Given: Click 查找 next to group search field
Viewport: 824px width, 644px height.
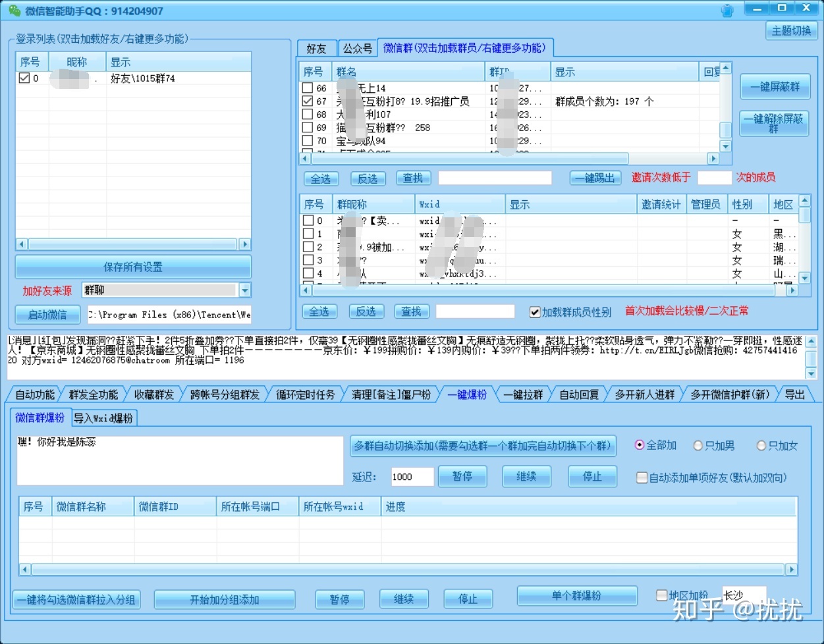Looking at the screenshot, I should [413, 178].
